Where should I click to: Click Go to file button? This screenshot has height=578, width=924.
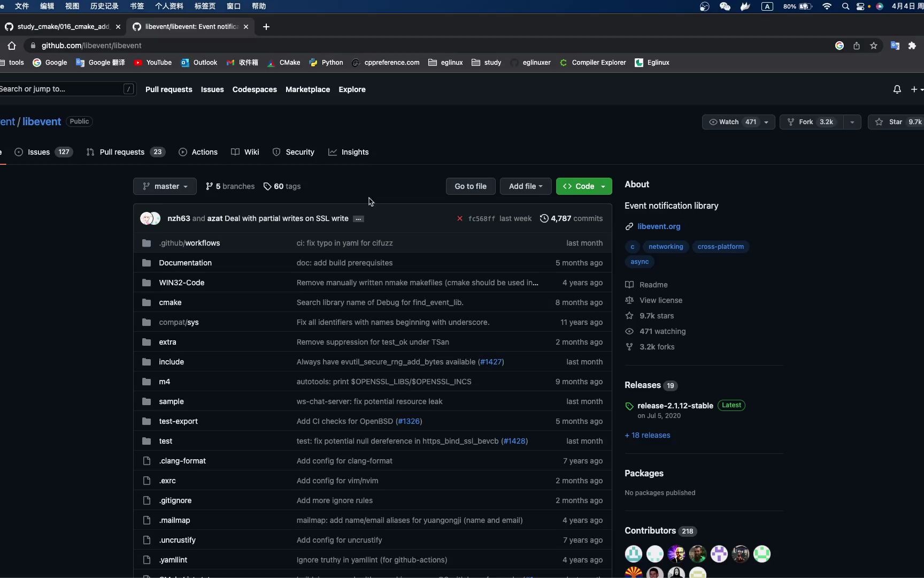point(471,186)
